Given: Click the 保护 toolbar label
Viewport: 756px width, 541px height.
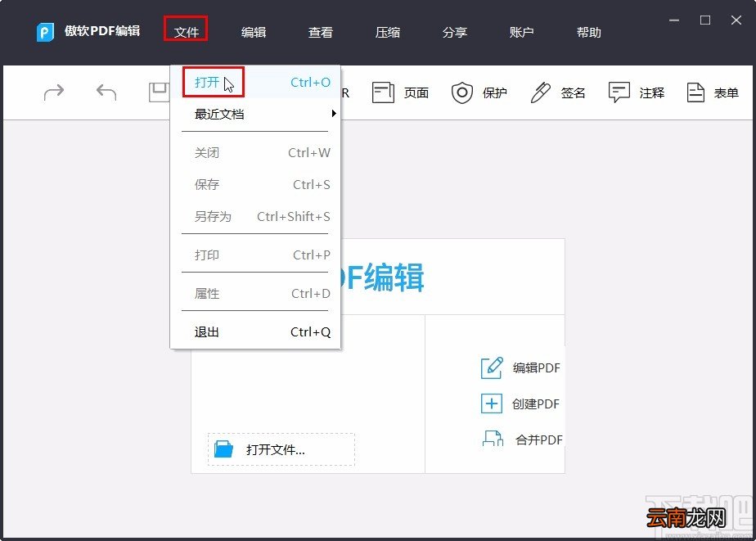Looking at the screenshot, I should 495,92.
